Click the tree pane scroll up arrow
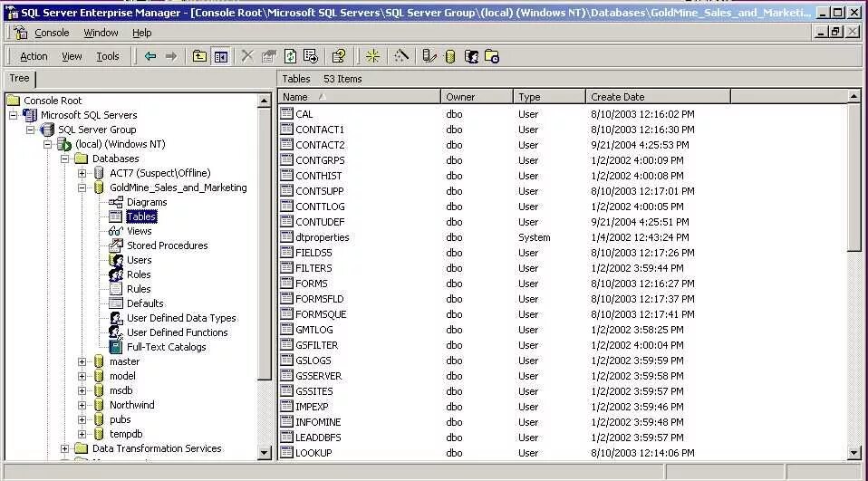 [x=264, y=101]
